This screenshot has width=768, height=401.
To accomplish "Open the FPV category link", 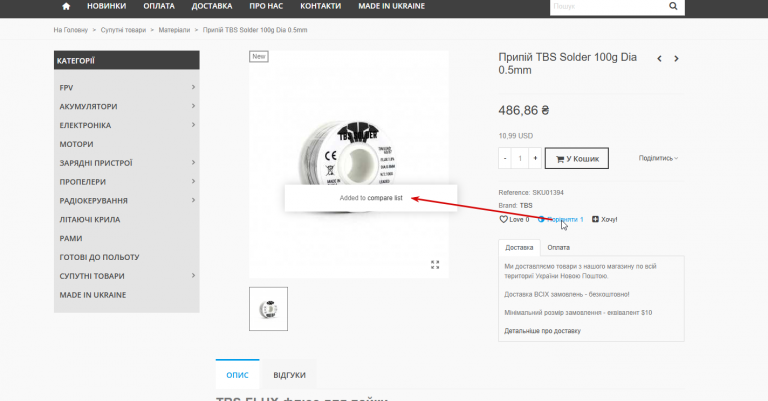I will coord(66,88).
